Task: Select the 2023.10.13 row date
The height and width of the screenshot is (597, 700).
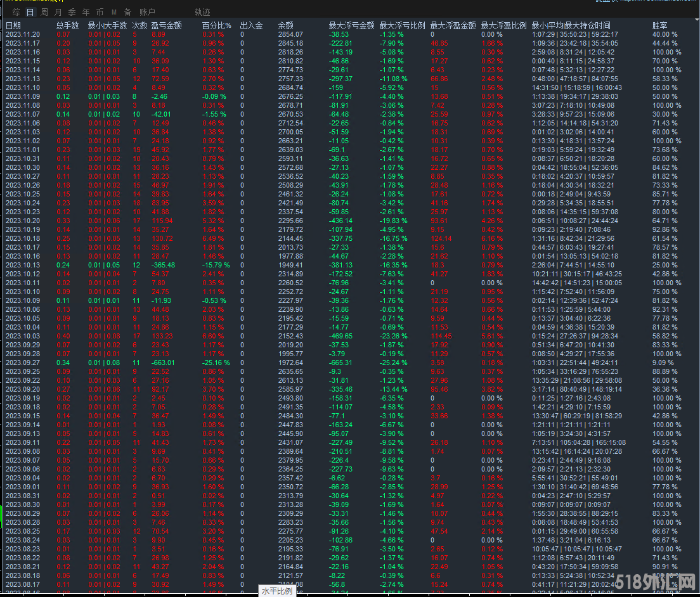Action: coord(22,265)
